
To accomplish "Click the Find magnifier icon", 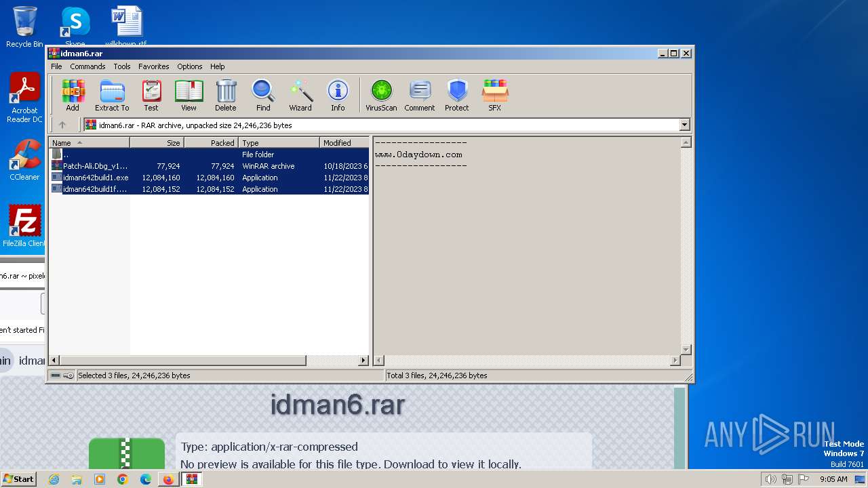I will 263,96.
